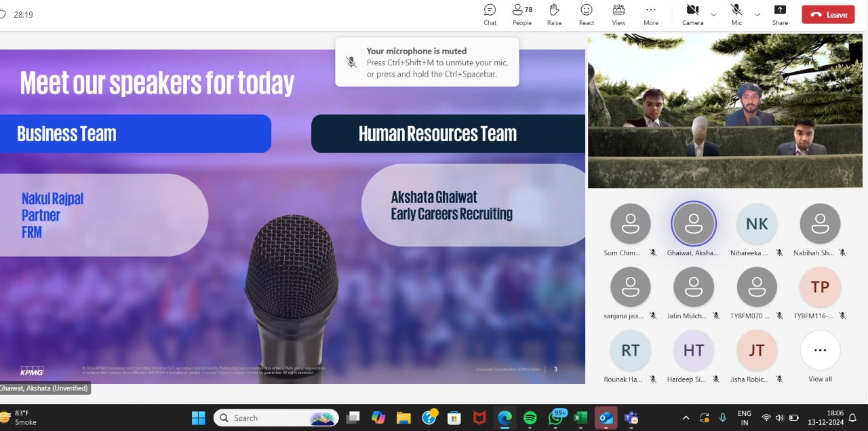Share your screen content
This screenshot has height=431, width=868.
(x=780, y=14)
